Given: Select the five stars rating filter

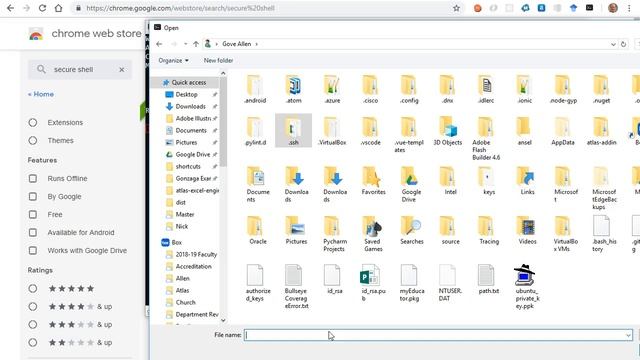Looking at the screenshot, I should pos(33,289).
